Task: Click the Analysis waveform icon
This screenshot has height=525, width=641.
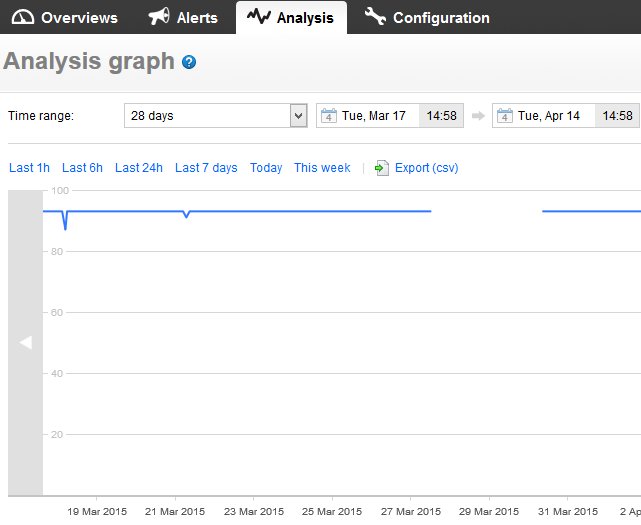Action: point(259,16)
